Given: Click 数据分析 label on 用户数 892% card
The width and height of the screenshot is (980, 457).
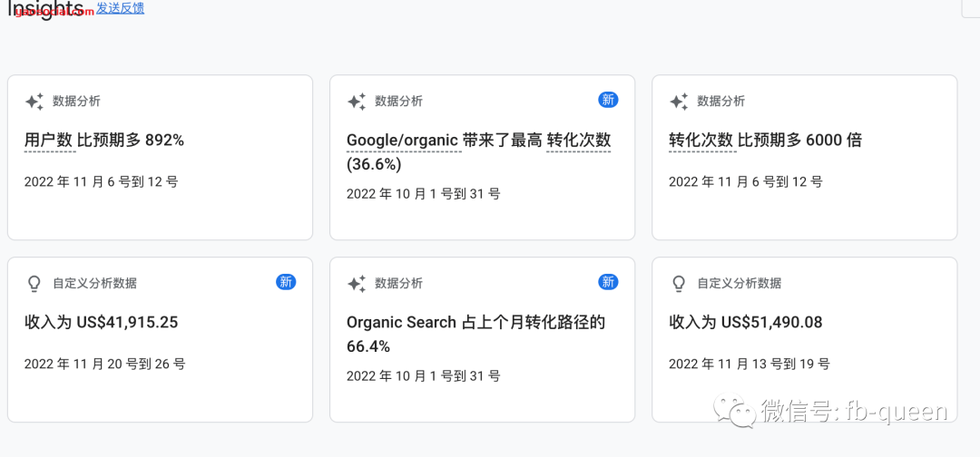Looking at the screenshot, I should click(76, 102).
